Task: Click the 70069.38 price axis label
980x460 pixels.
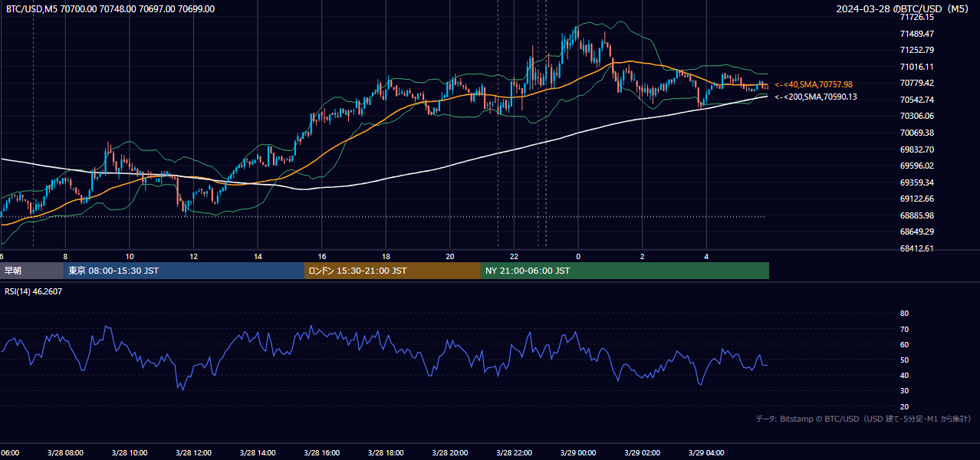Action: pyautogui.click(x=916, y=133)
